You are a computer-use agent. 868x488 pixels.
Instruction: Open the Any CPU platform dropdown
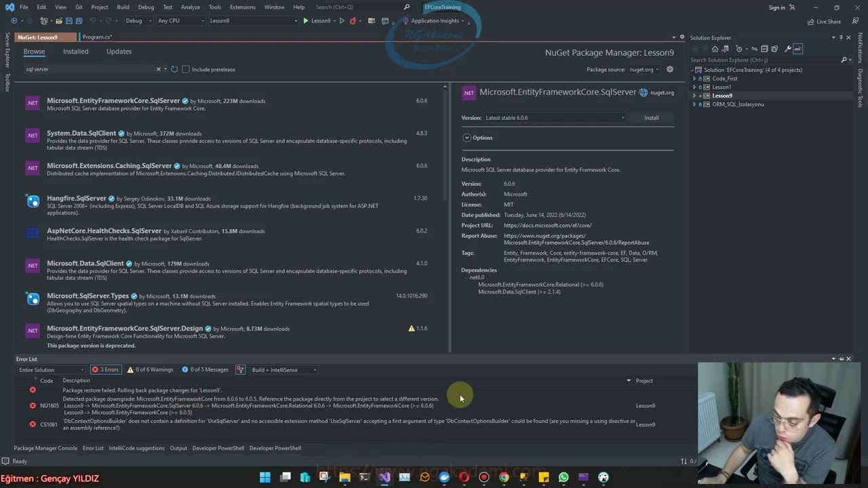click(180, 20)
